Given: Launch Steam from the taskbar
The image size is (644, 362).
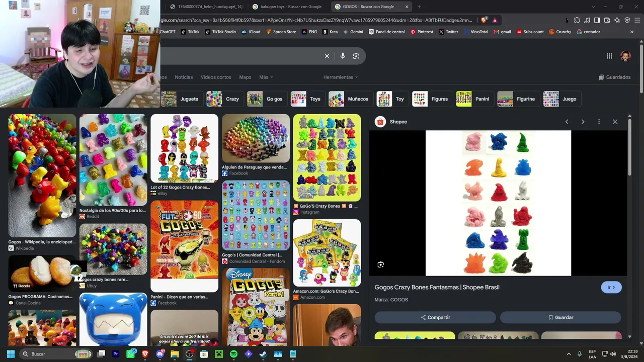Looking at the screenshot, I should tap(263, 354).
